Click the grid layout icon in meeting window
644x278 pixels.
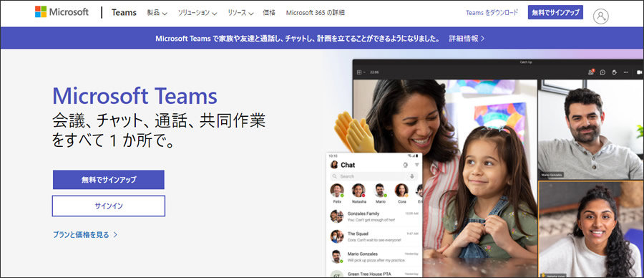coord(359,72)
